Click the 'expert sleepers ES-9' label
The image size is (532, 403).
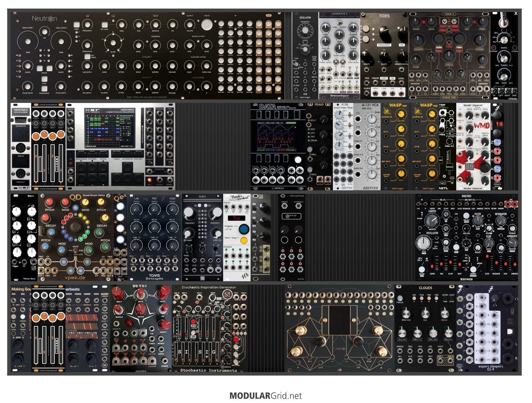tap(491, 368)
